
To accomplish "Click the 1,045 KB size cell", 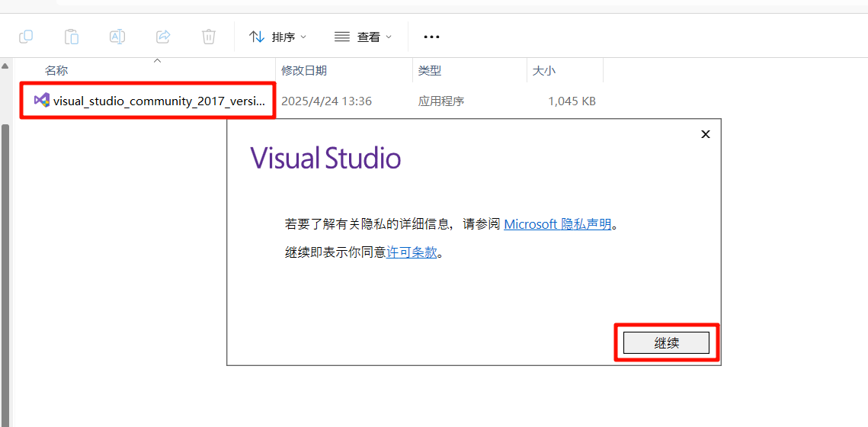I will coord(572,101).
